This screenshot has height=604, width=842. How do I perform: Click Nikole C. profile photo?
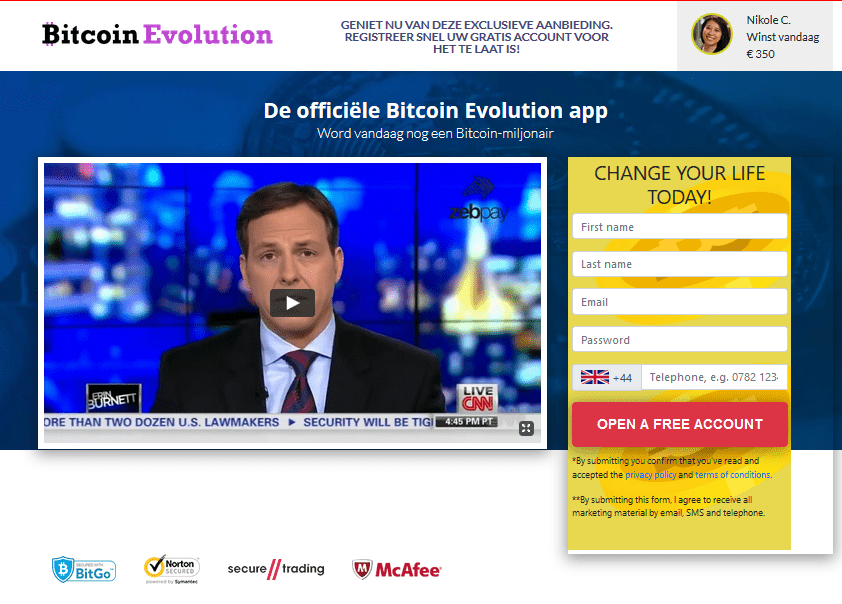coord(712,35)
